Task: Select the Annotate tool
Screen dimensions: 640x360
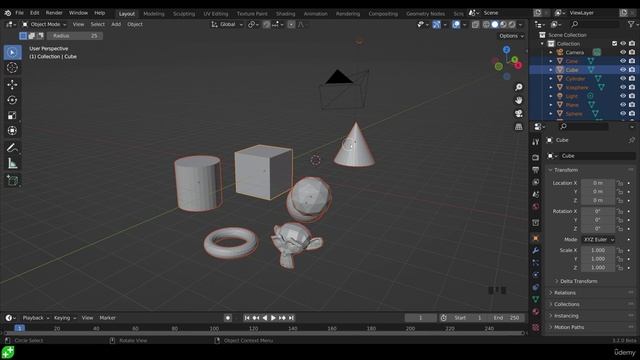Action: point(12,148)
